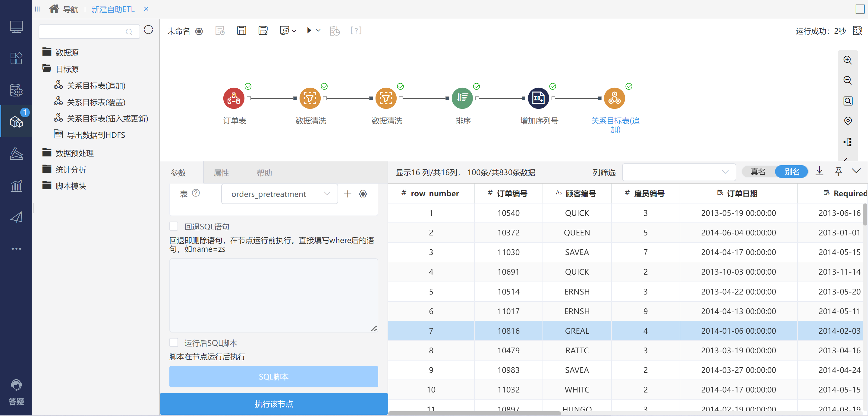Click the vertical scrollbar of data table
Image resolution: width=868 pixels, height=416 pixels.
(865, 214)
